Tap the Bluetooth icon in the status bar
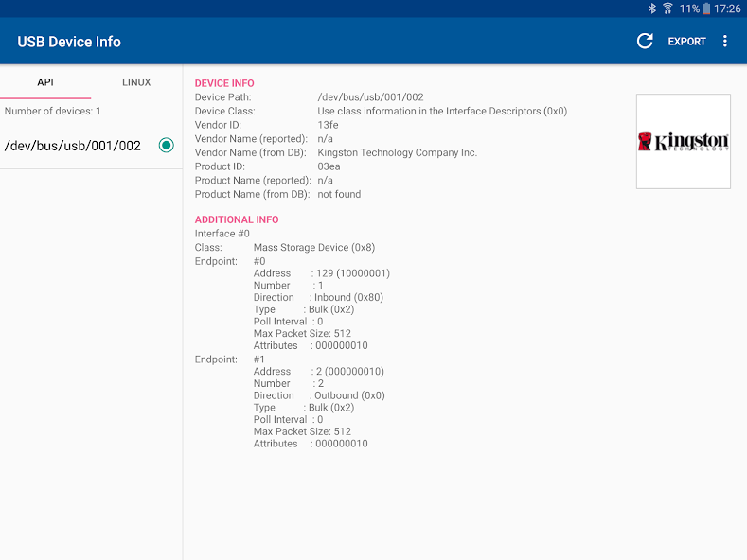Viewport: 747px width, 560px height. pyautogui.click(x=651, y=9)
